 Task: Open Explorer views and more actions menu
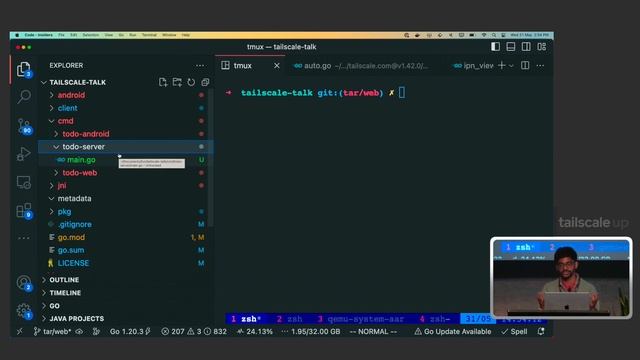point(200,65)
